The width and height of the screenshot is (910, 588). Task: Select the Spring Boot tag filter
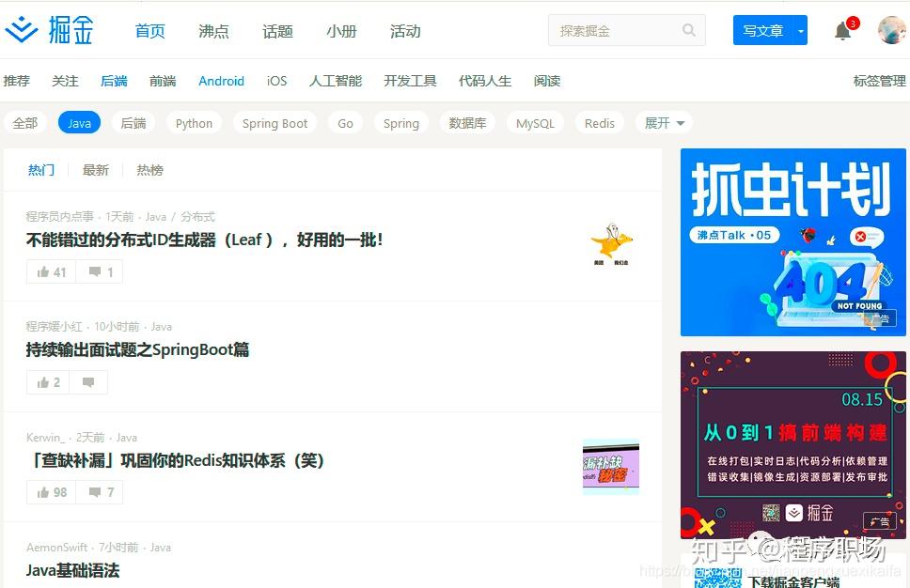[275, 123]
